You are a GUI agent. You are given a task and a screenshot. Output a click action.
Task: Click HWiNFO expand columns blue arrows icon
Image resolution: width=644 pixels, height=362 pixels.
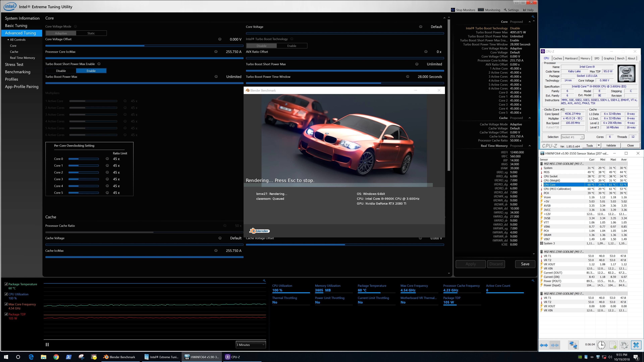point(544,345)
